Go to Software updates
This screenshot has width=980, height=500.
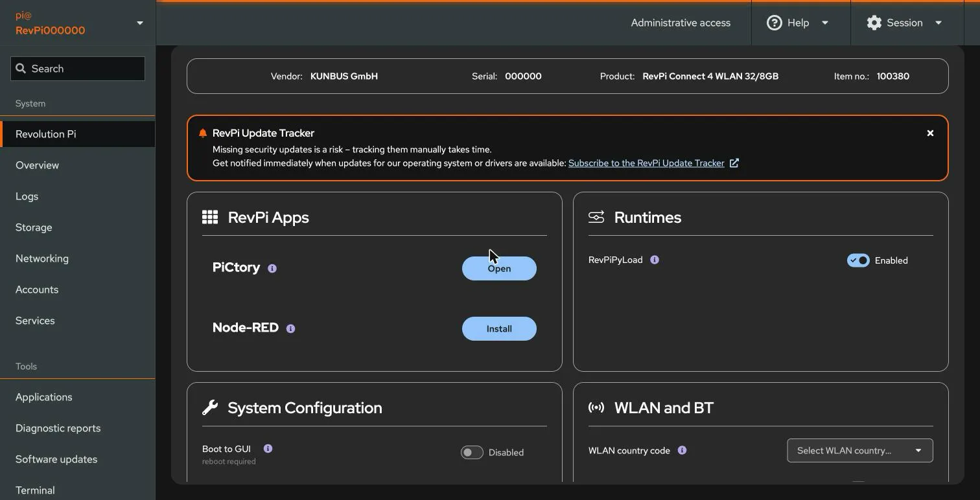[78, 459]
